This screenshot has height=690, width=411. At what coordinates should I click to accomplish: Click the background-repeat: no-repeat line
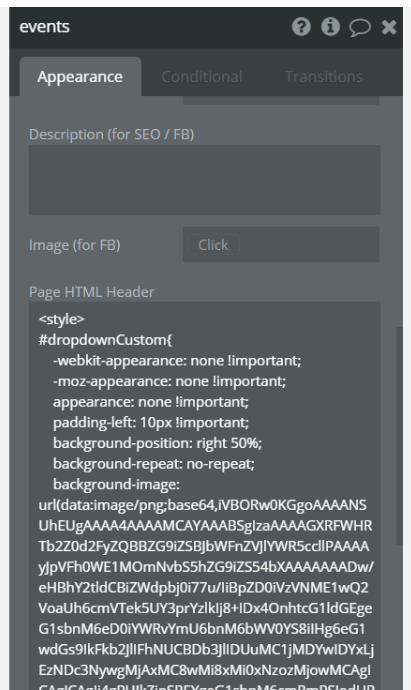coord(154,464)
